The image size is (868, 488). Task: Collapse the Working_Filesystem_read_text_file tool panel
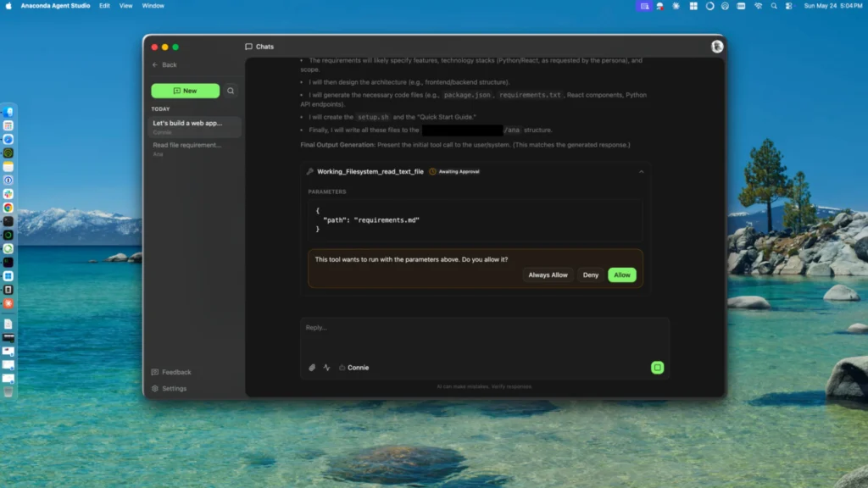point(641,172)
